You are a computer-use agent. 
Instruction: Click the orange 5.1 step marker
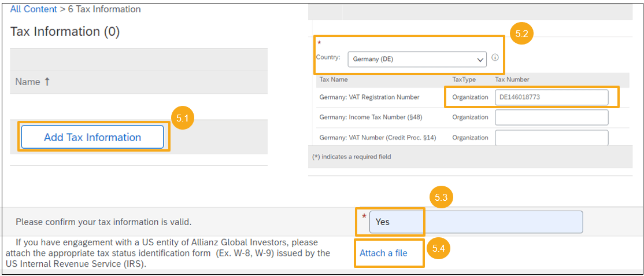(183, 118)
